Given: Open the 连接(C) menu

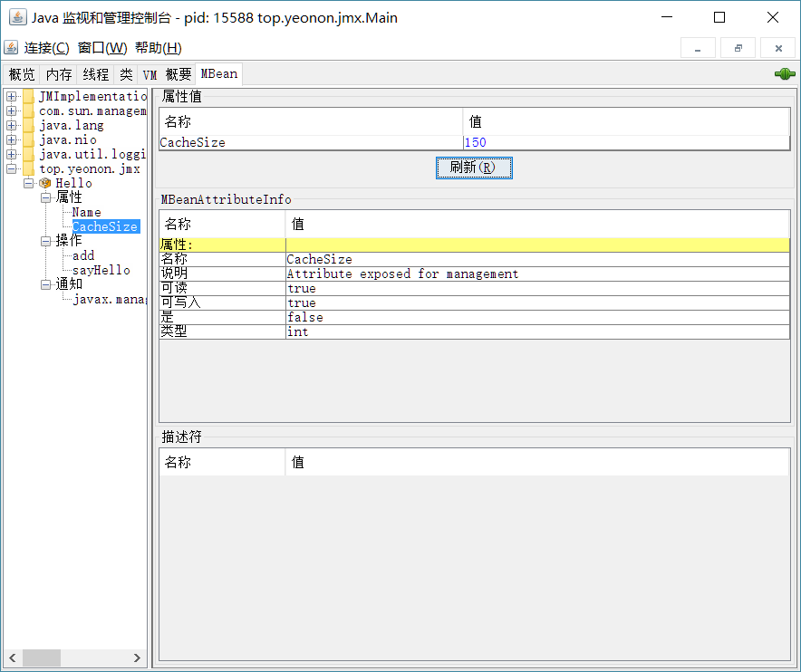Looking at the screenshot, I should (46, 48).
